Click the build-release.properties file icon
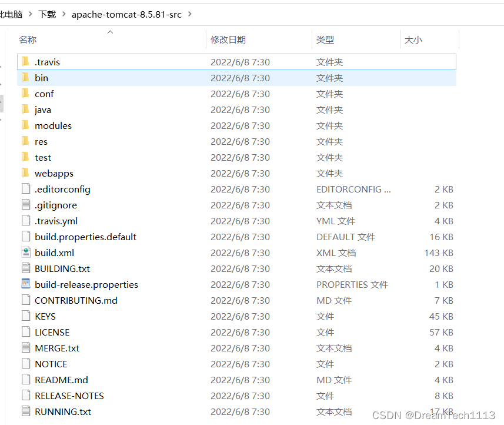 pos(26,284)
